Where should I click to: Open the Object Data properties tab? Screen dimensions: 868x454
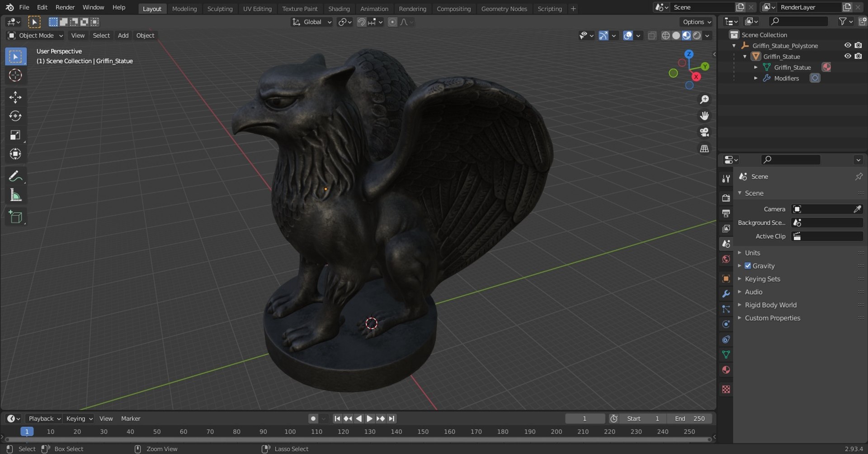(726, 355)
